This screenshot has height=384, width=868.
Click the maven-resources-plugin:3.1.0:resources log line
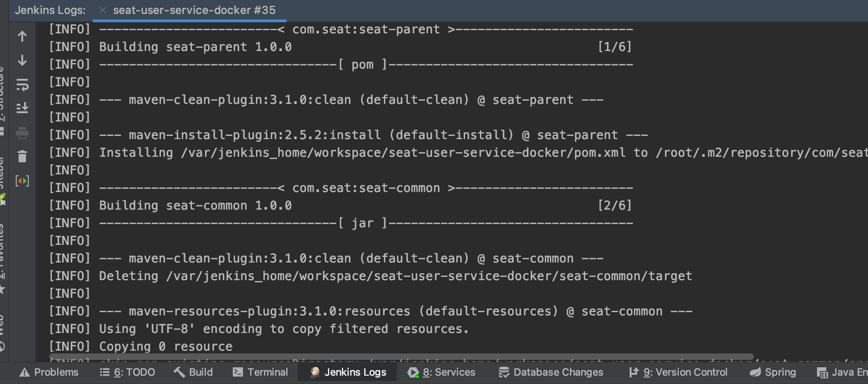point(371,311)
